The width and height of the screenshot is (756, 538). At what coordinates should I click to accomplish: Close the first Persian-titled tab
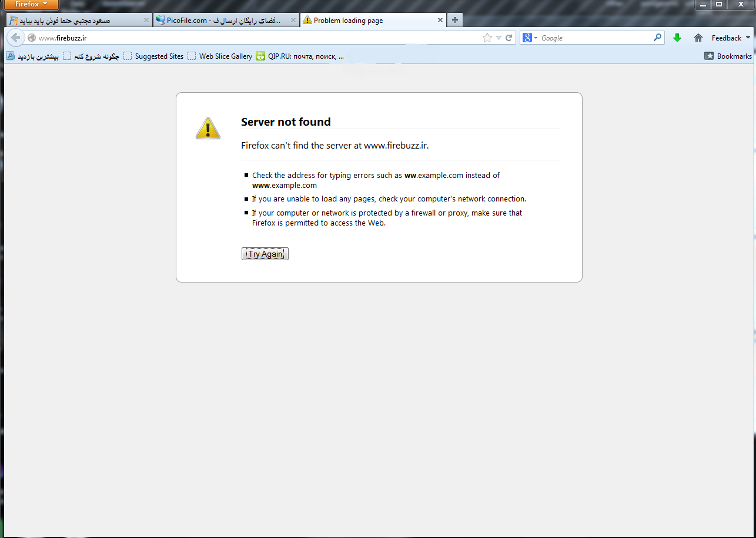[146, 20]
